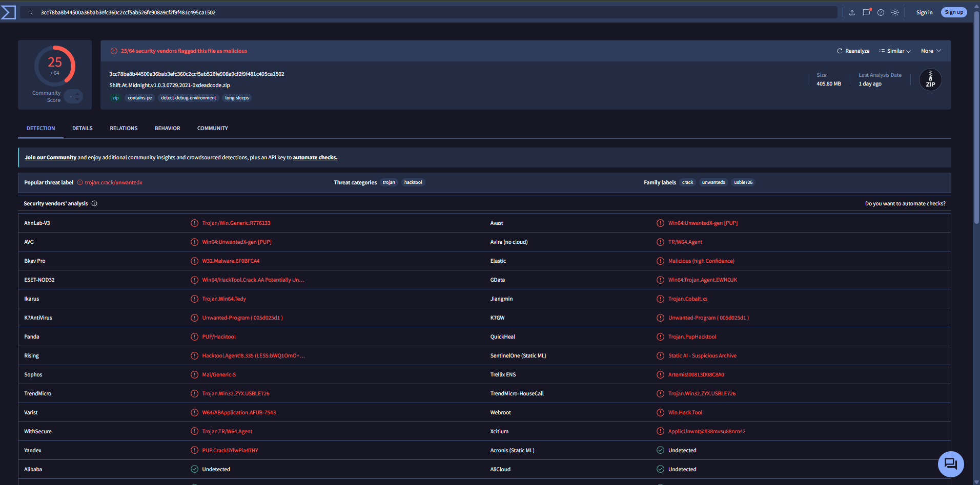The image size is (980, 485).
Task: Click the Security vendors' analysis info icon
Action: 94,203
